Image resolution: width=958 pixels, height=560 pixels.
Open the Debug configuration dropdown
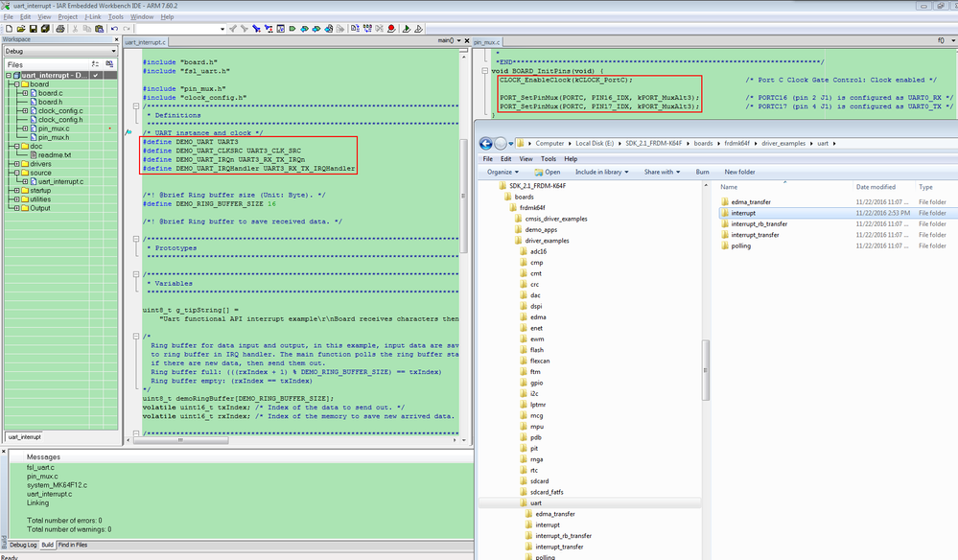[x=113, y=51]
